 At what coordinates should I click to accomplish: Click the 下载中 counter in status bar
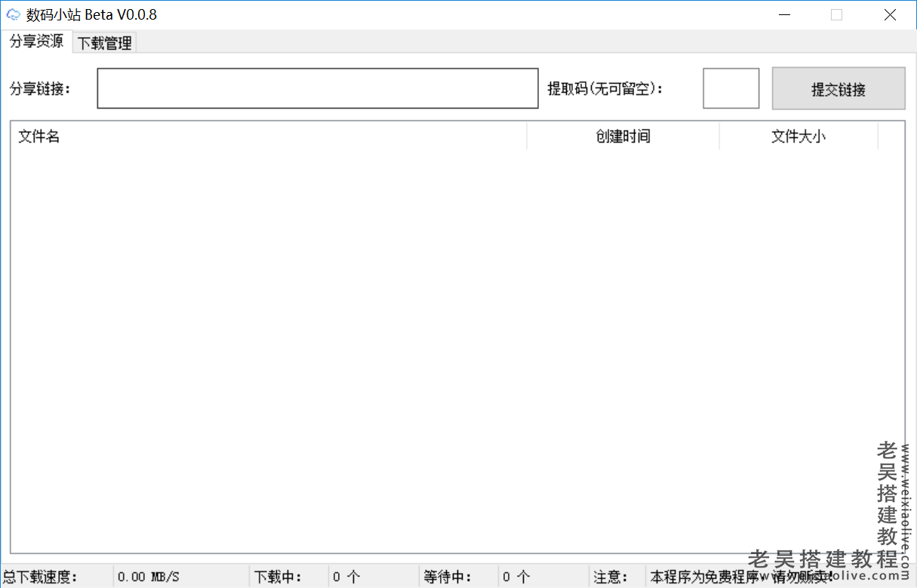288,576
